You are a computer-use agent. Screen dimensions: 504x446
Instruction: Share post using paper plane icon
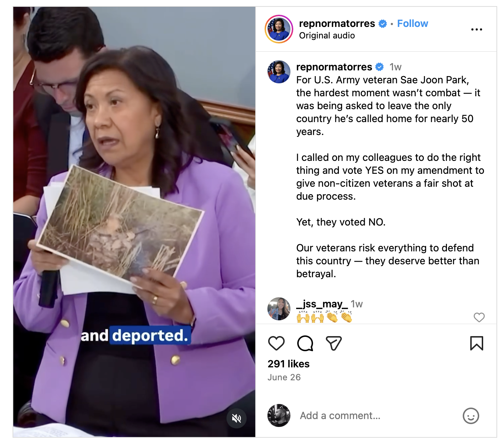click(x=333, y=343)
